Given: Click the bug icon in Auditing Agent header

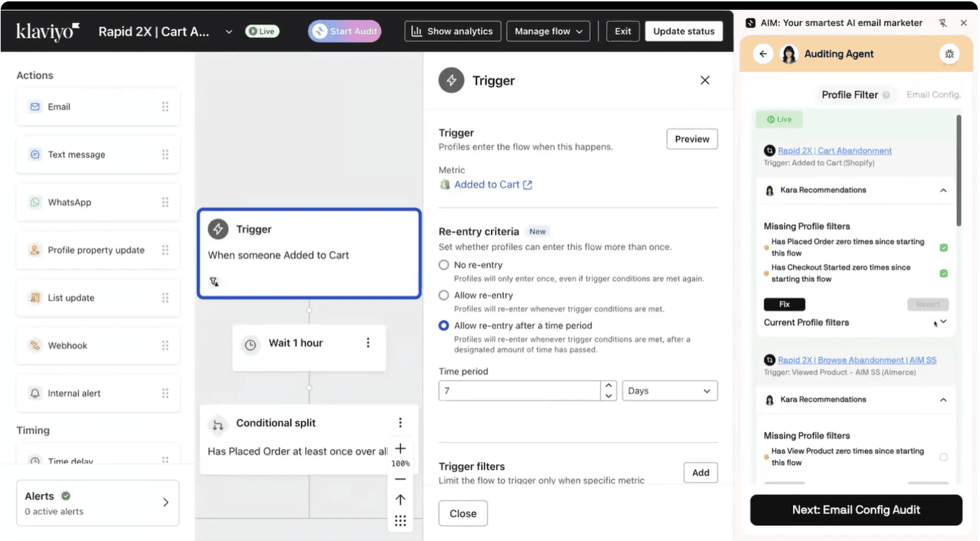Looking at the screenshot, I should pyautogui.click(x=949, y=54).
